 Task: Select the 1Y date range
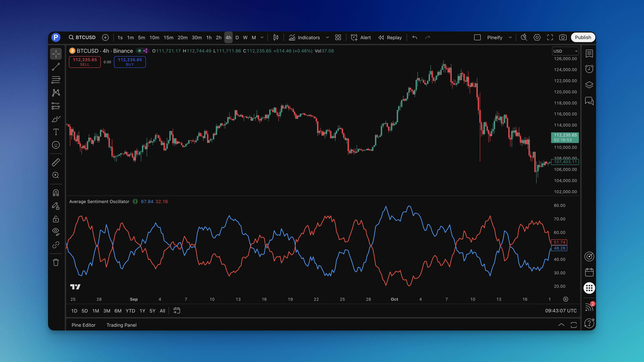142,311
